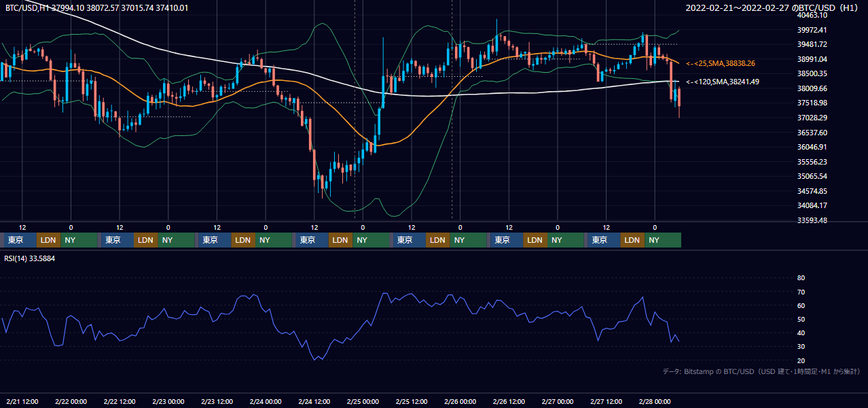Click price axis value 38991.04
868x408 pixels.
812,59
